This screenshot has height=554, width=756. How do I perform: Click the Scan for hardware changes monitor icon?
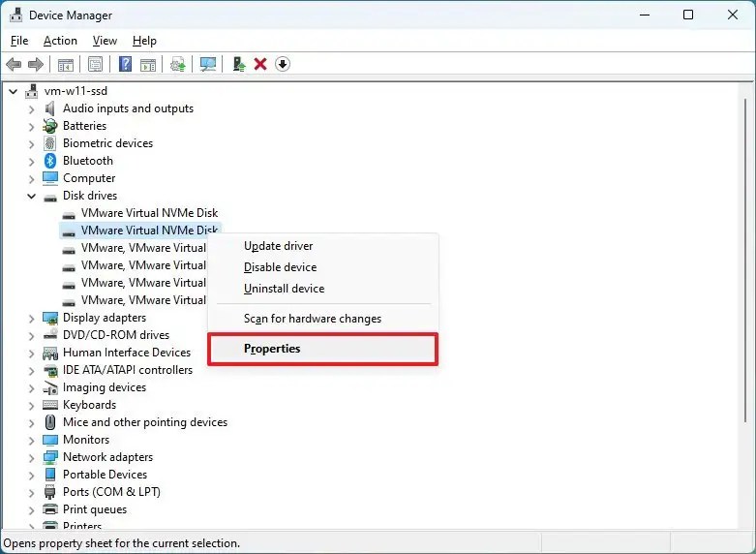207,65
